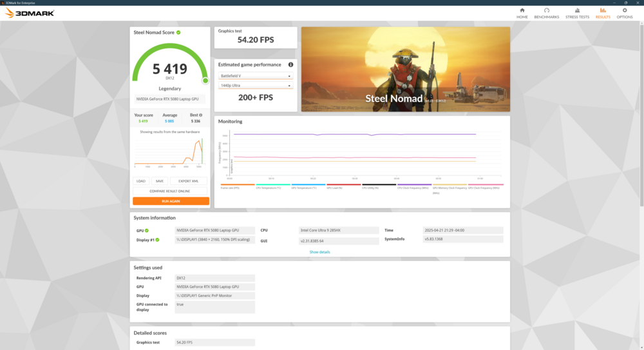Click the 3DMark icon in title bar
The image size is (644, 350).
pos(3,3)
